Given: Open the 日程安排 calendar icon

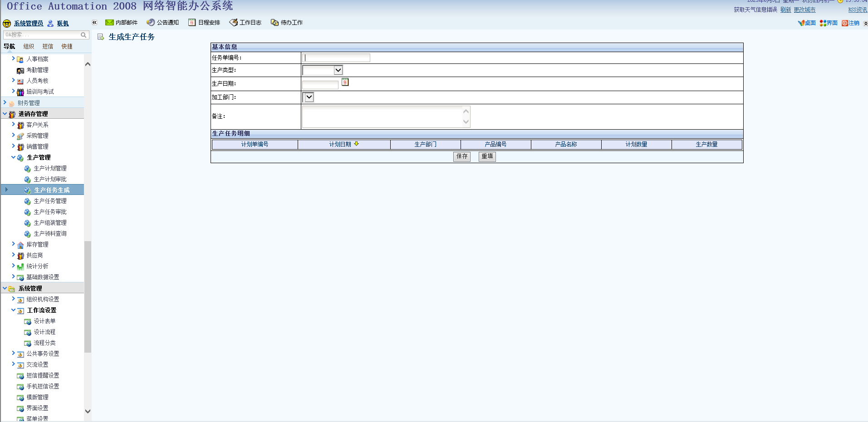Looking at the screenshot, I should (x=192, y=22).
